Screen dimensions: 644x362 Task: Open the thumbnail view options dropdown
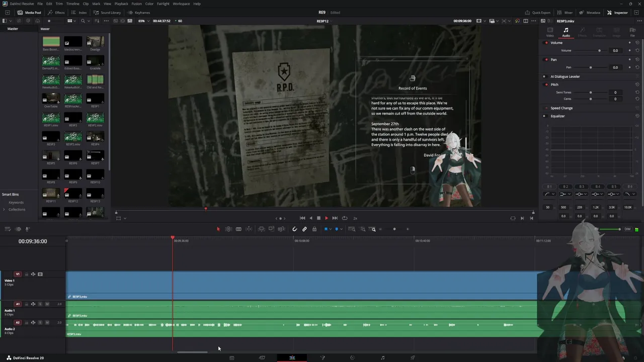click(x=75, y=21)
